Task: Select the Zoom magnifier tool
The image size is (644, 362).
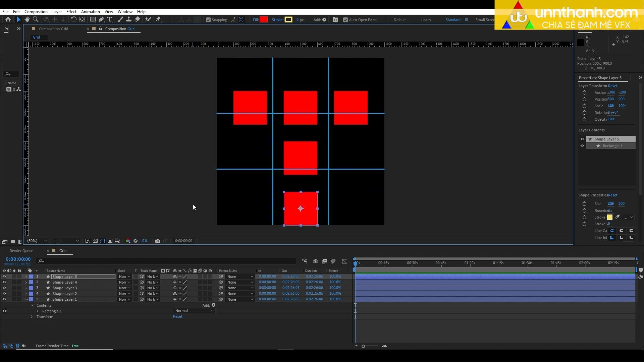Action: pyautogui.click(x=36, y=19)
